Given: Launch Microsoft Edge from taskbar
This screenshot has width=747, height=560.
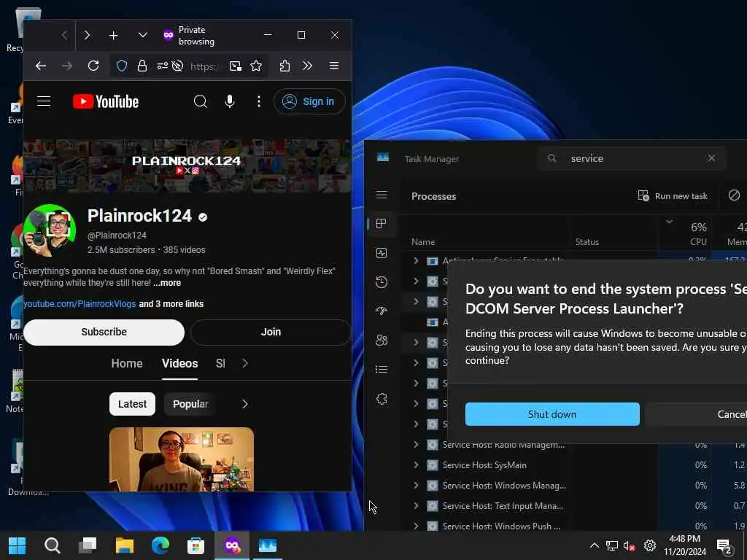Looking at the screenshot, I should pos(160,545).
